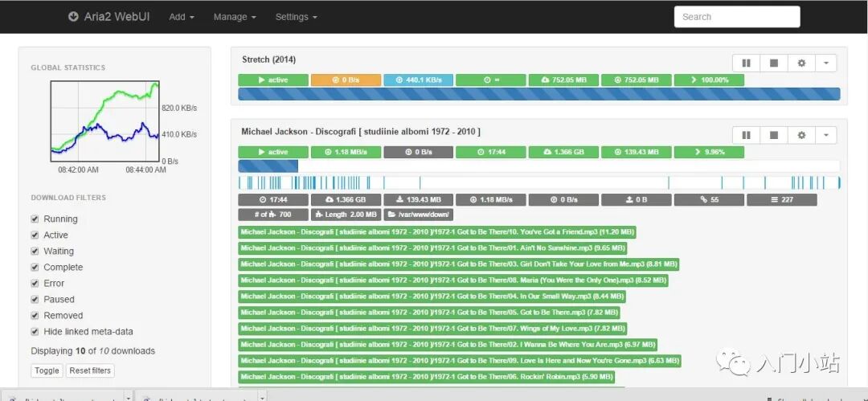Click the piece availability bitfield bar
This screenshot has width=868, height=401.
pyautogui.click(x=539, y=182)
